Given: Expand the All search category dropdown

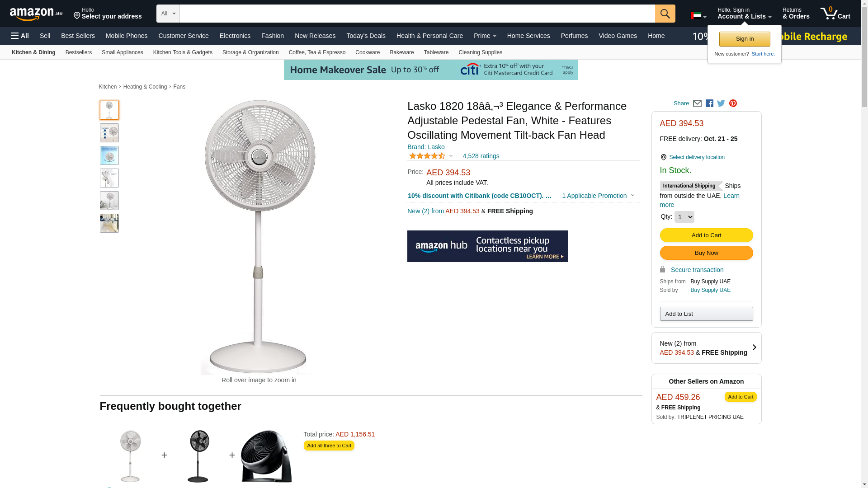Looking at the screenshot, I should (x=168, y=14).
